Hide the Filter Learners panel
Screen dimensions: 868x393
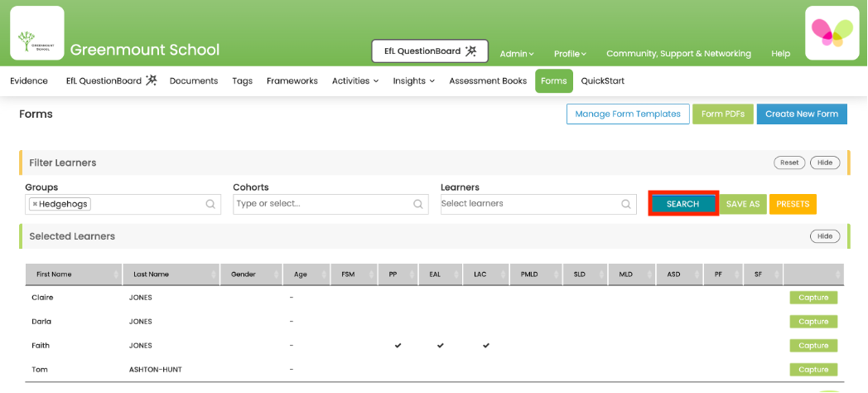coord(825,163)
